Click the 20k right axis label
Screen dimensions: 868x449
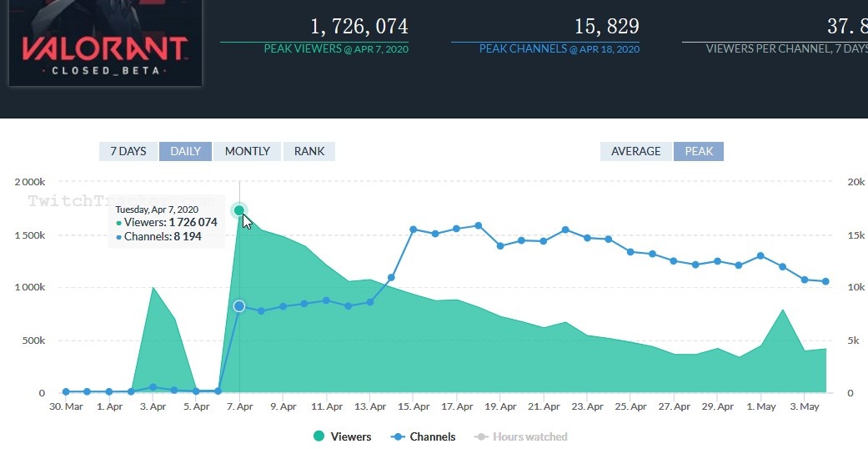(857, 182)
